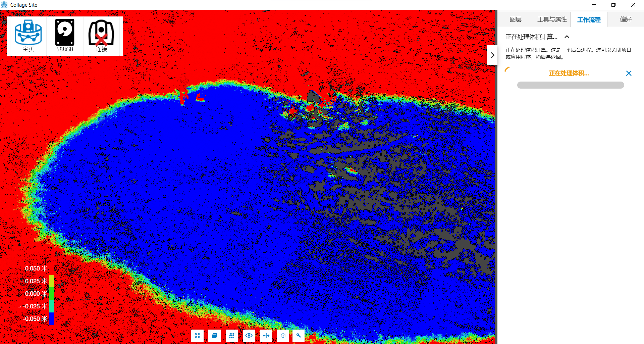Screen dimensions: 644x344
Task: Click the gray volume progress bar
Action: click(570, 85)
